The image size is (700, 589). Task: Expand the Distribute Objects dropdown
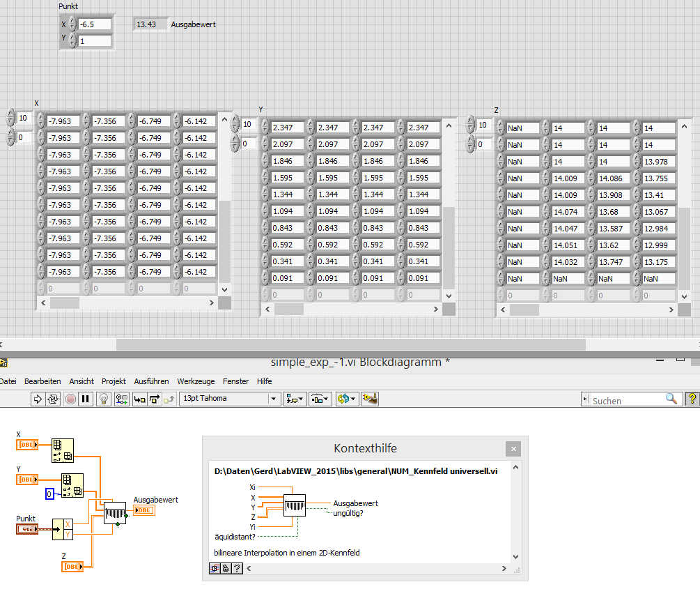pyautogui.click(x=320, y=399)
